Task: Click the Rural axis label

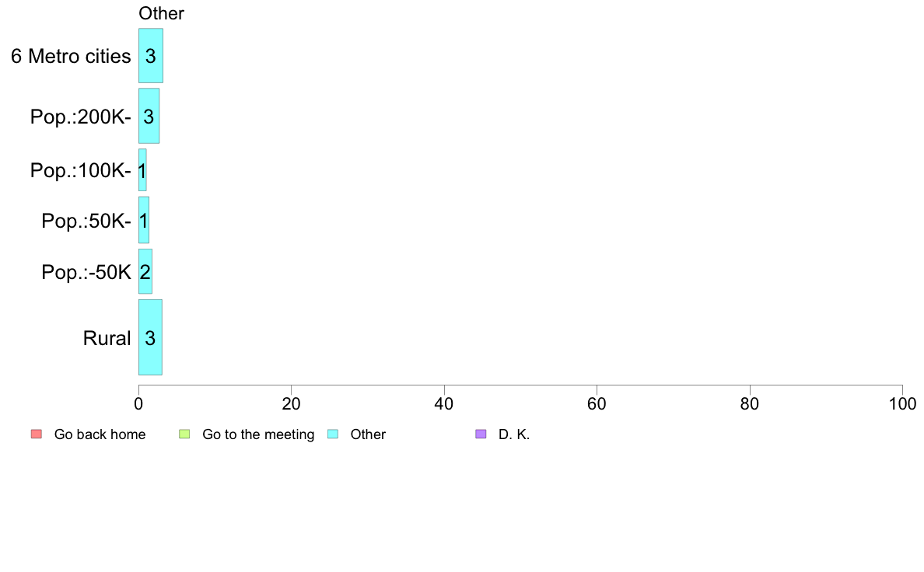Action: (107, 338)
